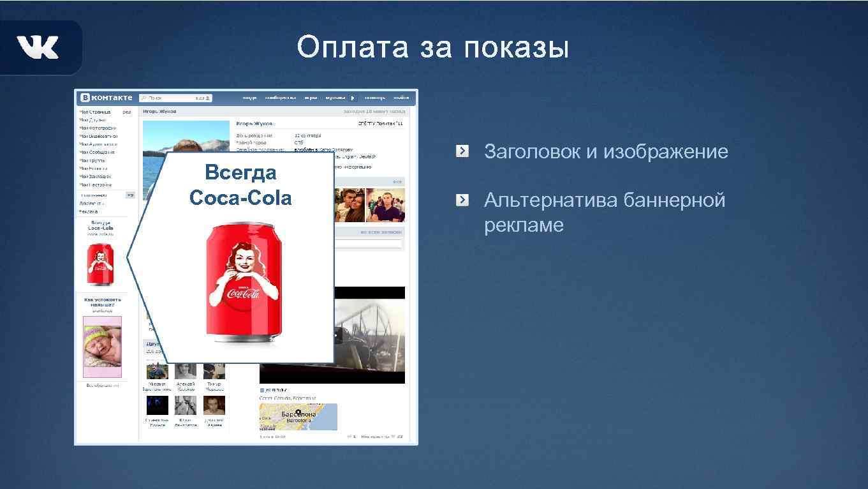This screenshot has height=489, width=868.
Task: Open помощь in the top navigation
Action: tap(375, 98)
